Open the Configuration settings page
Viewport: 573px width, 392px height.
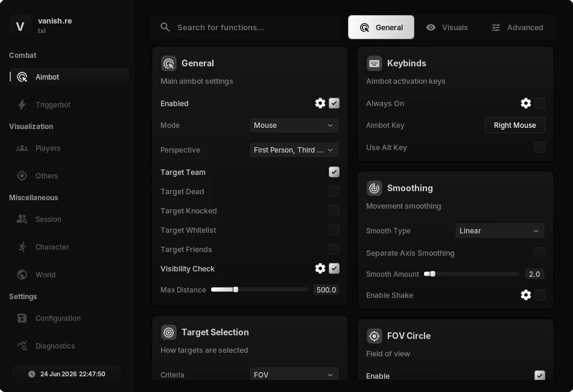tap(69, 318)
